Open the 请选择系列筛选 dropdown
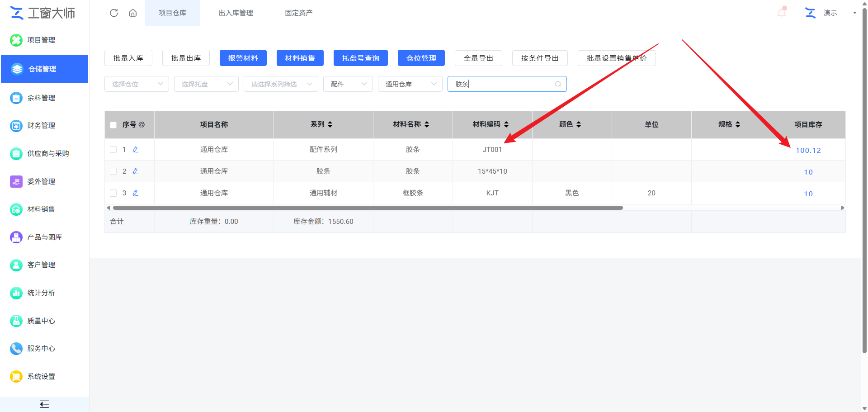Image resolution: width=868 pixels, height=412 pixels. 281,84
